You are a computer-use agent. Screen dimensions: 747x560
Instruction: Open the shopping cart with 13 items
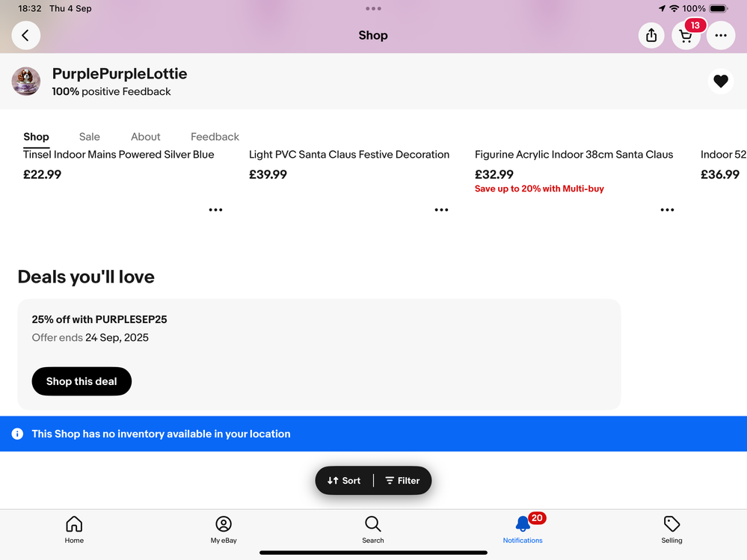(x=686, y=36)
